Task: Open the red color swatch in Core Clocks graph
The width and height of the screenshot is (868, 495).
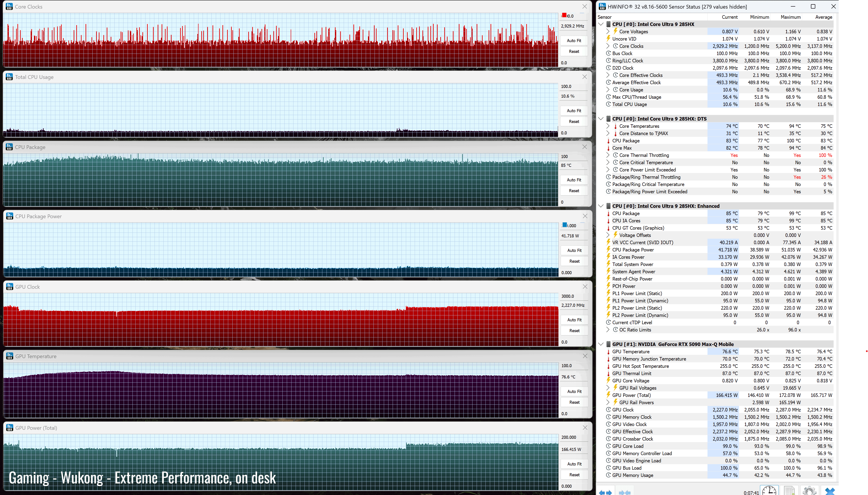Action: pyautogui.click(x=564, y=15)
